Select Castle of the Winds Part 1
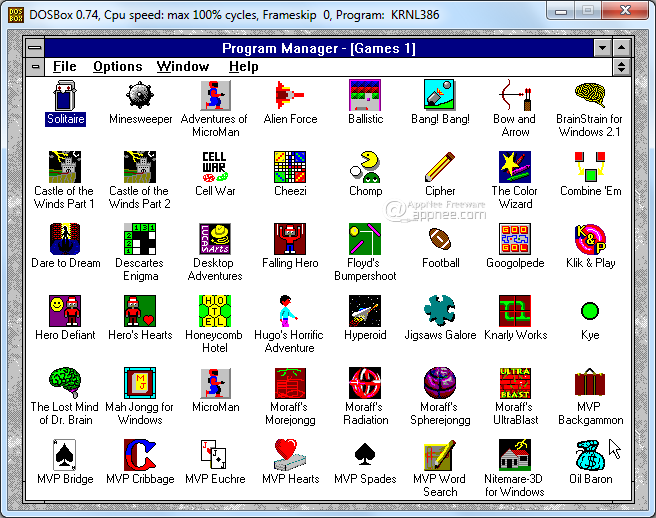The image size is (656, 518). point(65,167)
